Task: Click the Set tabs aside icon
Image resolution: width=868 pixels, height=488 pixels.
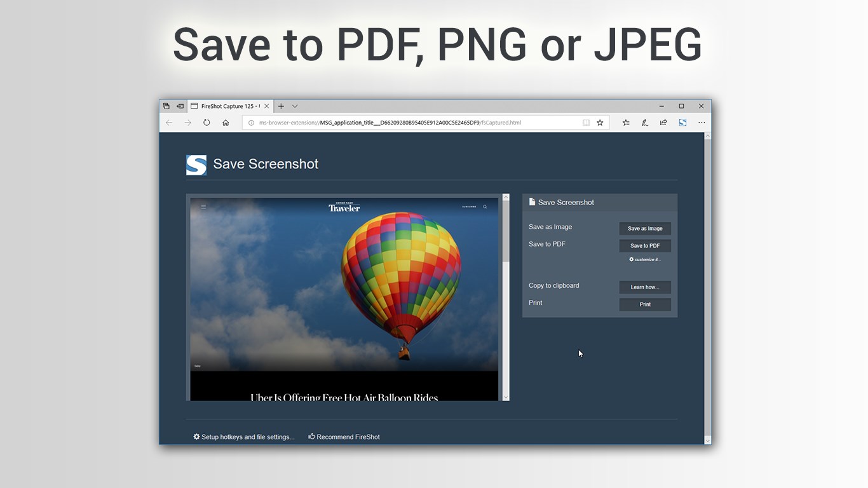Action: 166,105
